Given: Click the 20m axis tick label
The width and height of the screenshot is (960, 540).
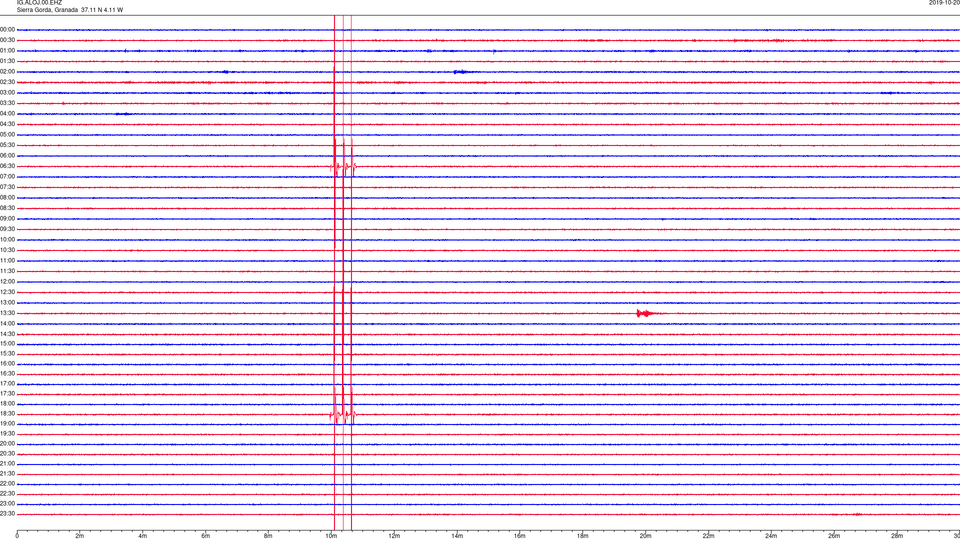Looking at the screenshot, I should pyautogui.click(x=645, y=536).
